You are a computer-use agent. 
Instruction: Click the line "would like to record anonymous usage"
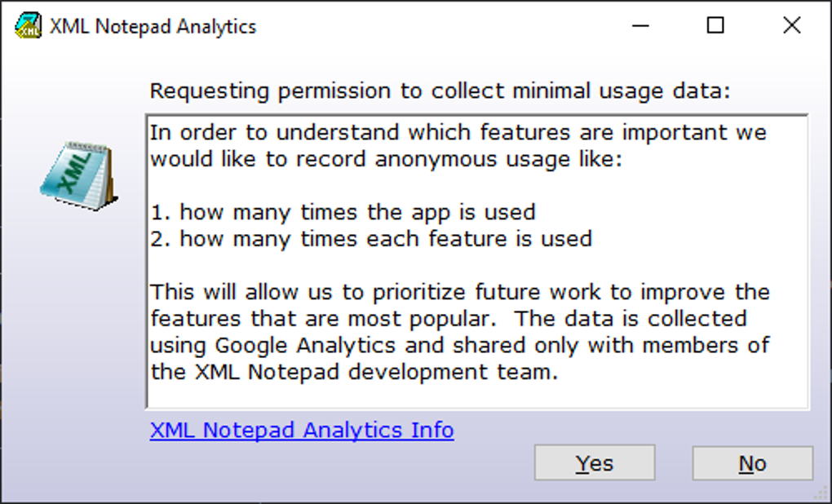click(385, 159)
